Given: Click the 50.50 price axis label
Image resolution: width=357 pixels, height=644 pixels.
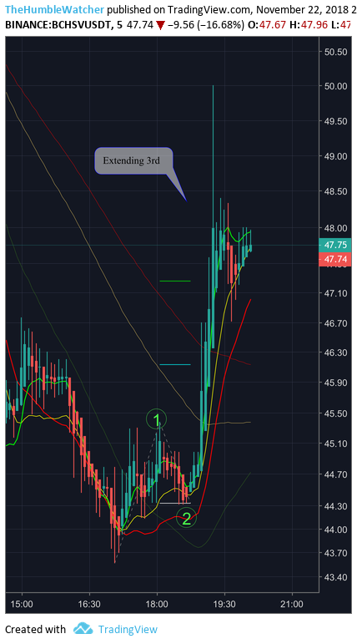Looking at the screenshot, I should (x=335, y=52).
